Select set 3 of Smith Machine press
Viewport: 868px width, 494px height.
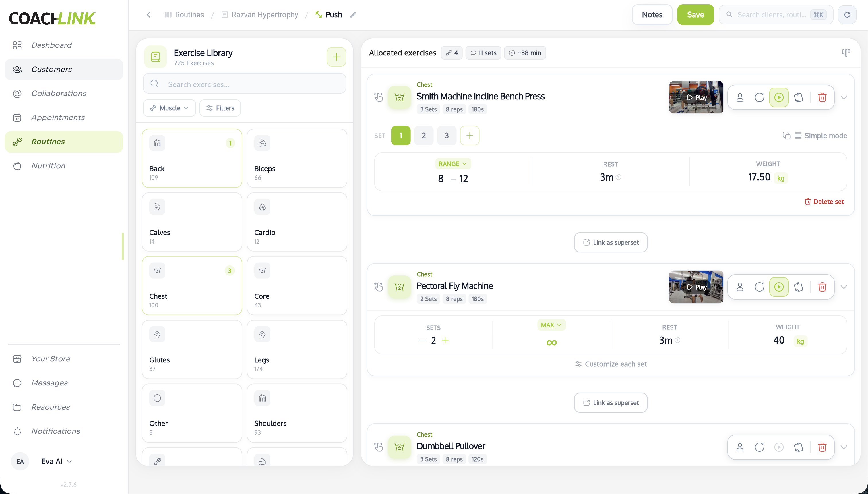click(447, 136)
